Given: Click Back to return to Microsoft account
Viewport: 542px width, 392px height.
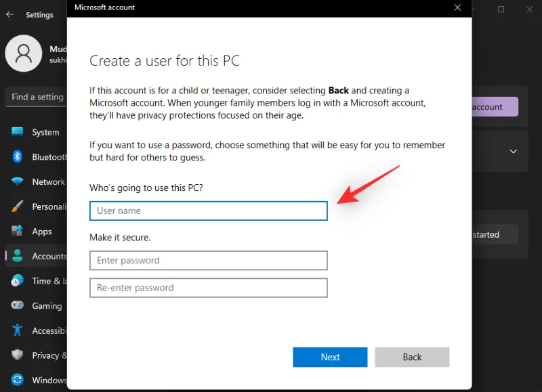Looking at the screenshot, I should 412,357.
